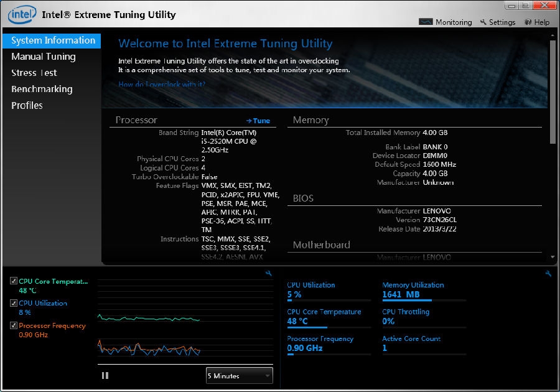This screenshot has width=560, height=392.
Task: Click the scroll down arrow of info panel
Action: [x=553, y=257]
